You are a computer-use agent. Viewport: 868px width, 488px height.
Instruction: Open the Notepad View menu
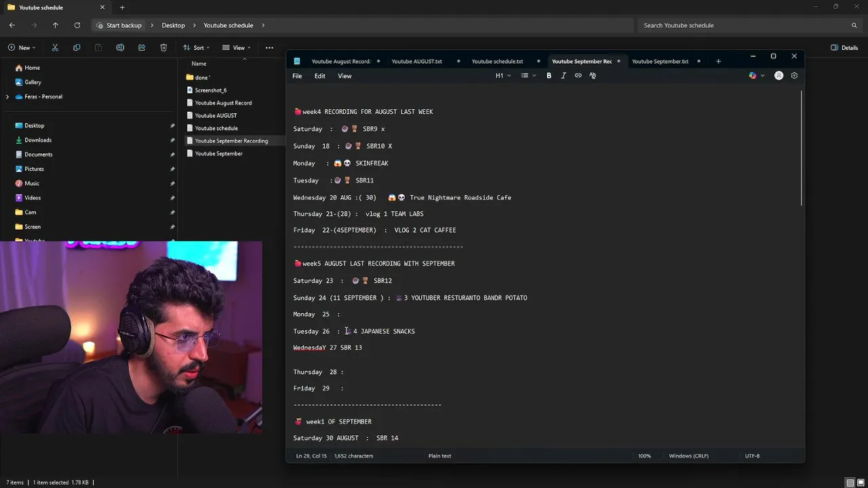(344, 76)
